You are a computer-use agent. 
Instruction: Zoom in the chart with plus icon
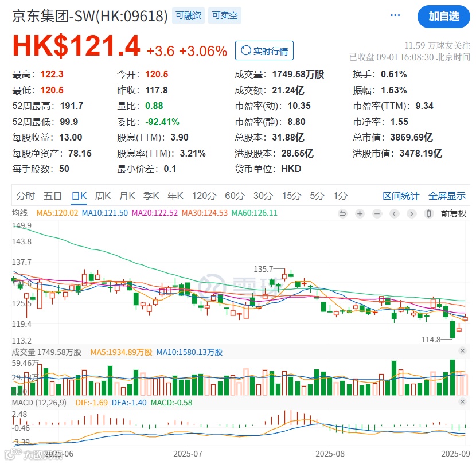tap(360, 214)
